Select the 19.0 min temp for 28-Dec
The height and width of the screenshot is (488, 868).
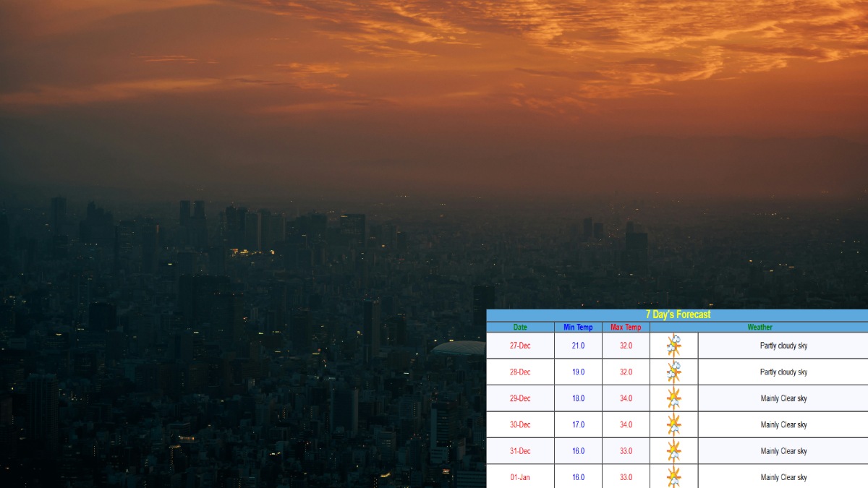pyautogui.click(x=578, y=372)
